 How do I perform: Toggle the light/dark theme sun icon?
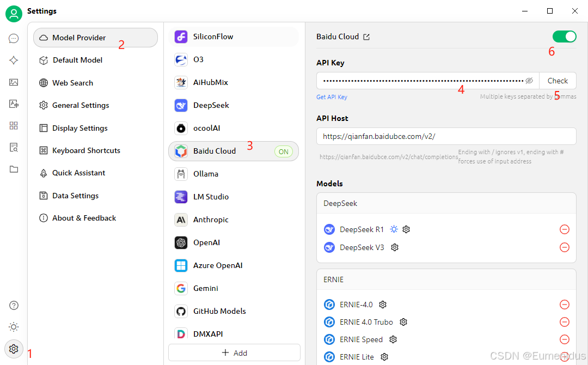(14, 327)
